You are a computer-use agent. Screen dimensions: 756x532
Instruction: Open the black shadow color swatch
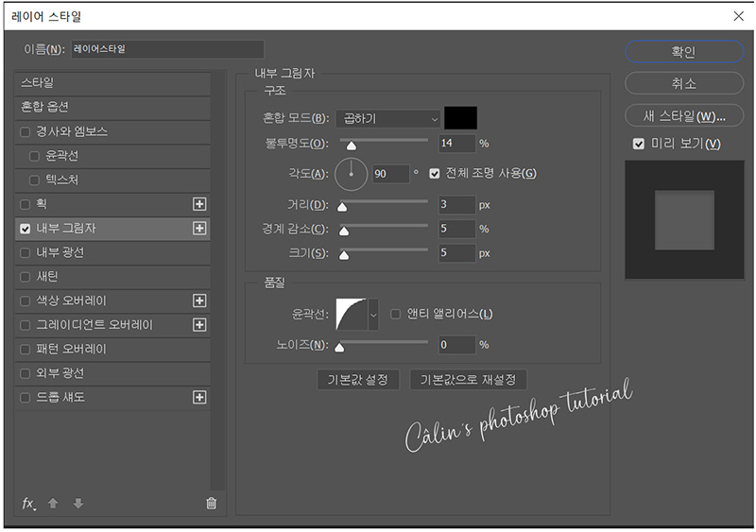click(x=460, y=118)
